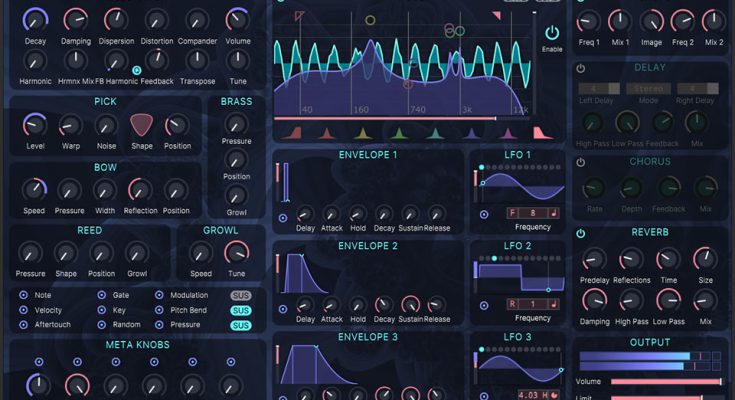Click the Output Volume slider

665,381
